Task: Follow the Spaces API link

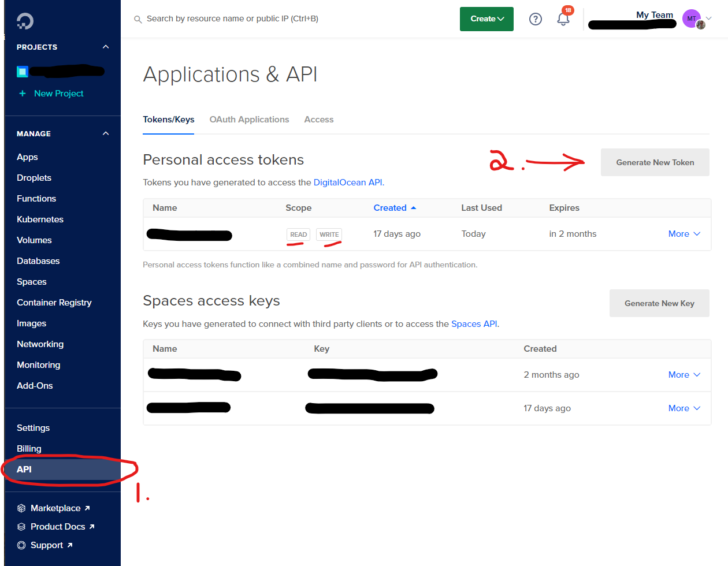Action: pos(474,324)
